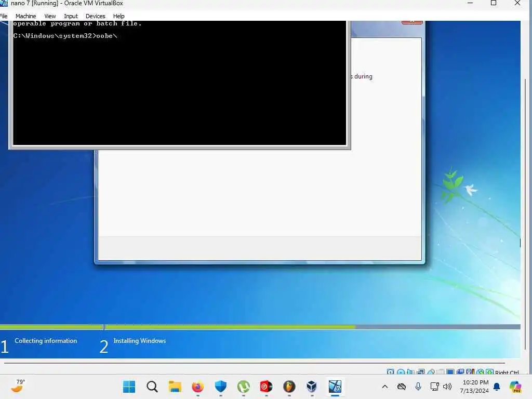
Task: Click inside the command prompt window
Action: (x=179, y=83)
